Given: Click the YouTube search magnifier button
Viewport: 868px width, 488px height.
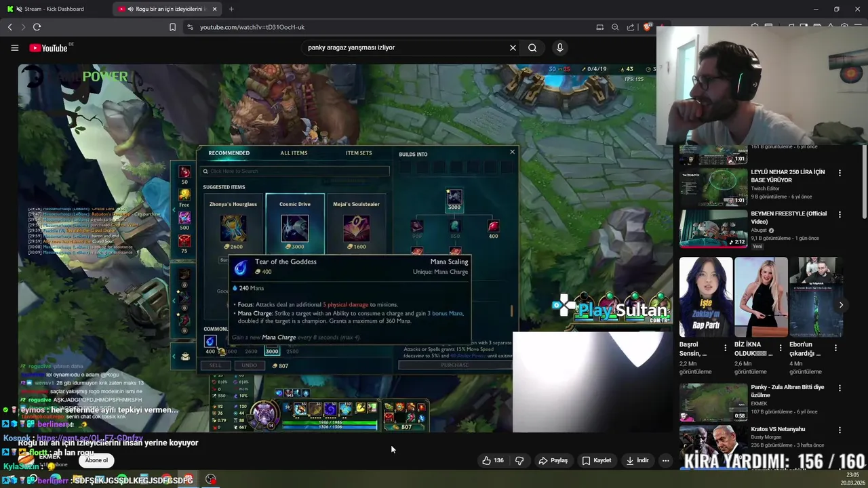Looking at the screenshot, I should (x=532, y=47).
